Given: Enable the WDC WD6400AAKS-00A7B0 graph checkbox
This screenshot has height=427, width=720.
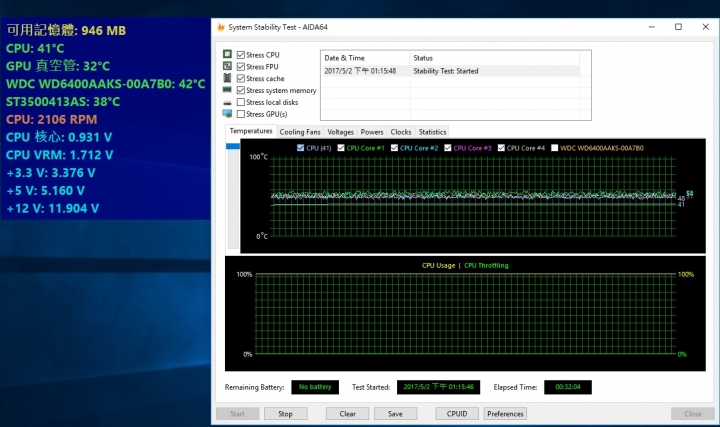Looking at the screenshot, I should click(x=555, y=148).
